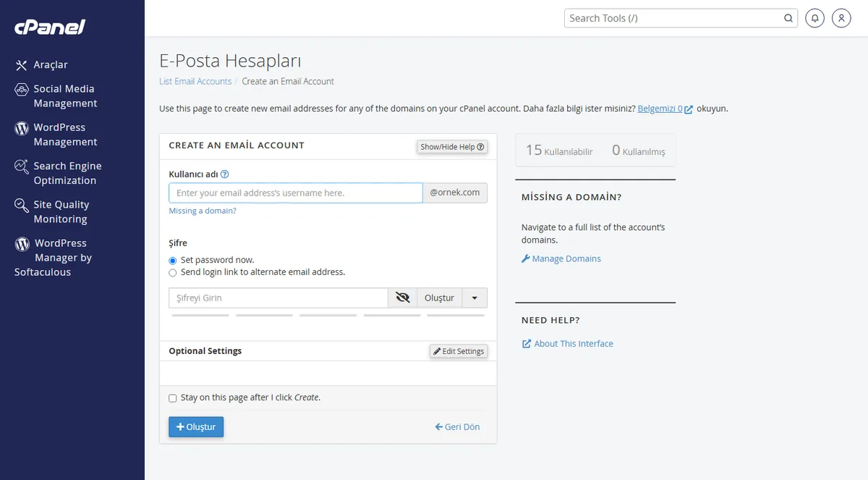Click the 15 Kullanılabilir count

559,151
